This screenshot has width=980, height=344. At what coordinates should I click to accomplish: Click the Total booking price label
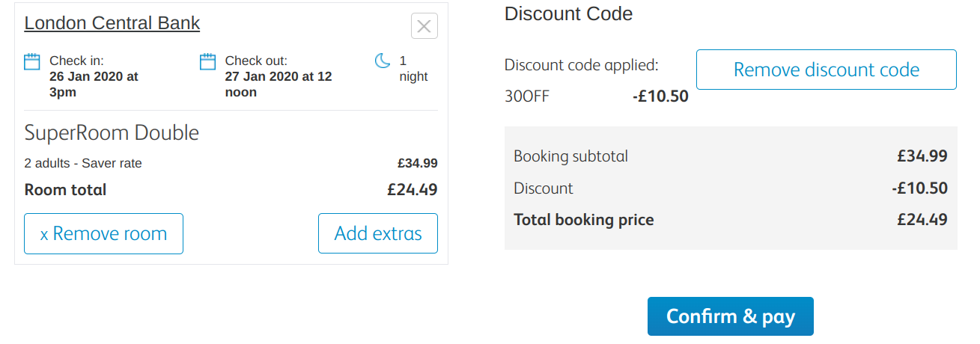[x=584, y=220]
